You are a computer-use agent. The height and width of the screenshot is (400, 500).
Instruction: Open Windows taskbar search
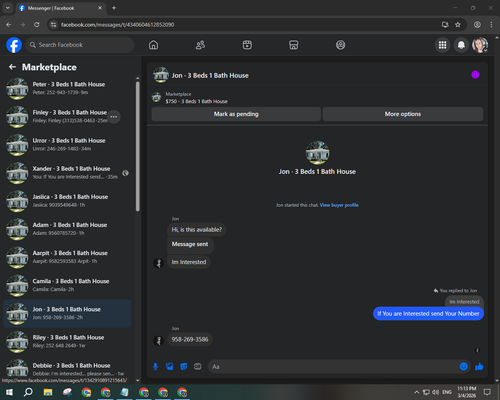(x=28, y=392)
